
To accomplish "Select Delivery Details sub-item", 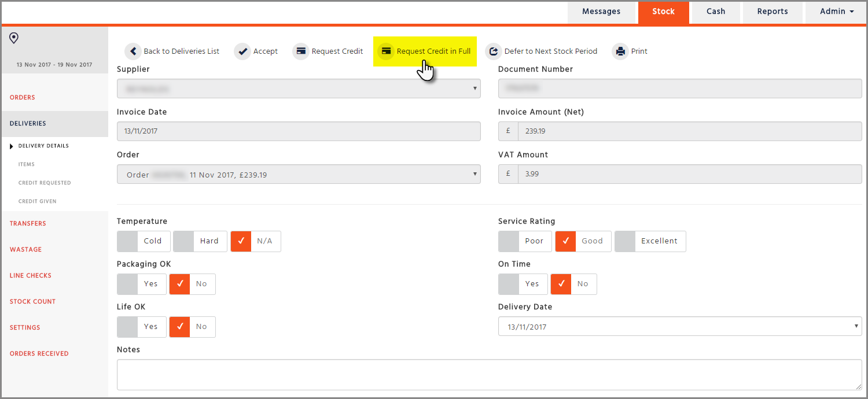I will (43, 146).
